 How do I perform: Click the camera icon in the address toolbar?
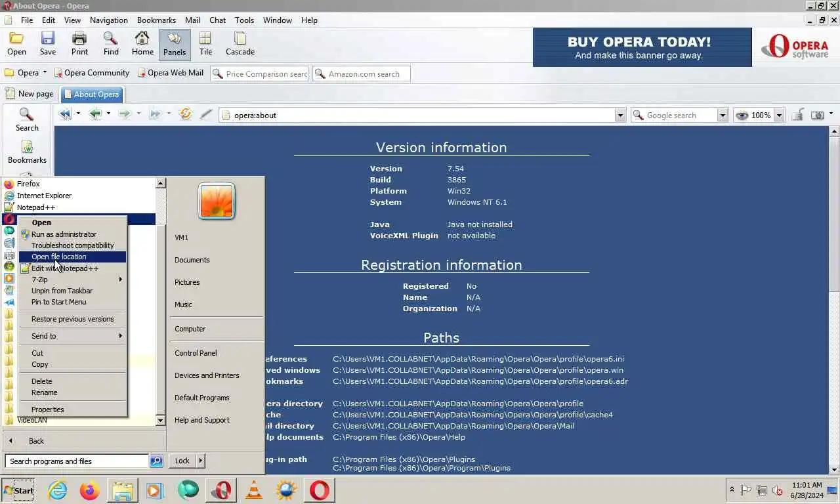click(818, 115)
